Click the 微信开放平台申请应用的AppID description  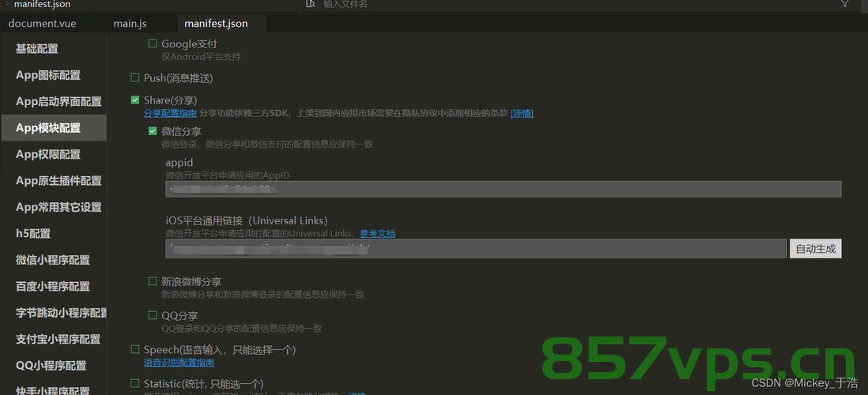pos(228,175)
